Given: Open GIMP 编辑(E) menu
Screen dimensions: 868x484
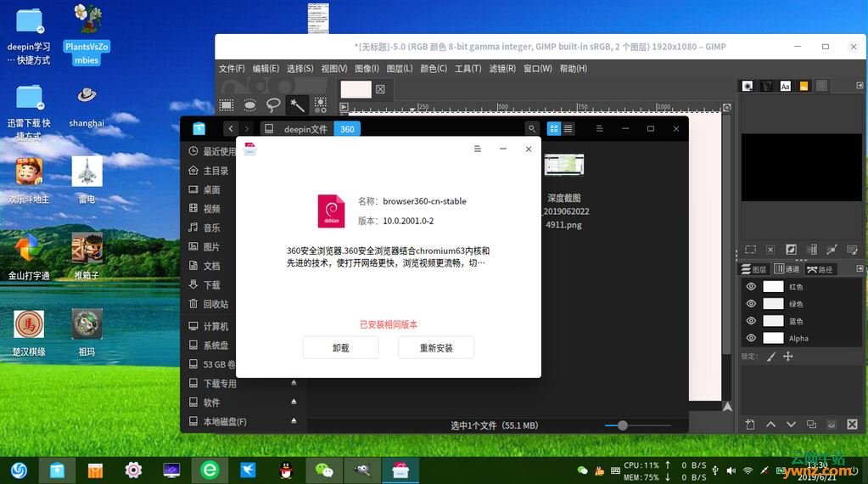Looking at the screenshot, I should [x=266, y=69].
